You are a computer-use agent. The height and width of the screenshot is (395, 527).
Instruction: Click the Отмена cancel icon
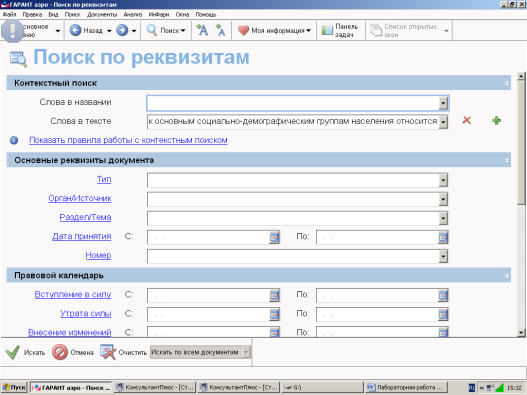pos(60,352)
